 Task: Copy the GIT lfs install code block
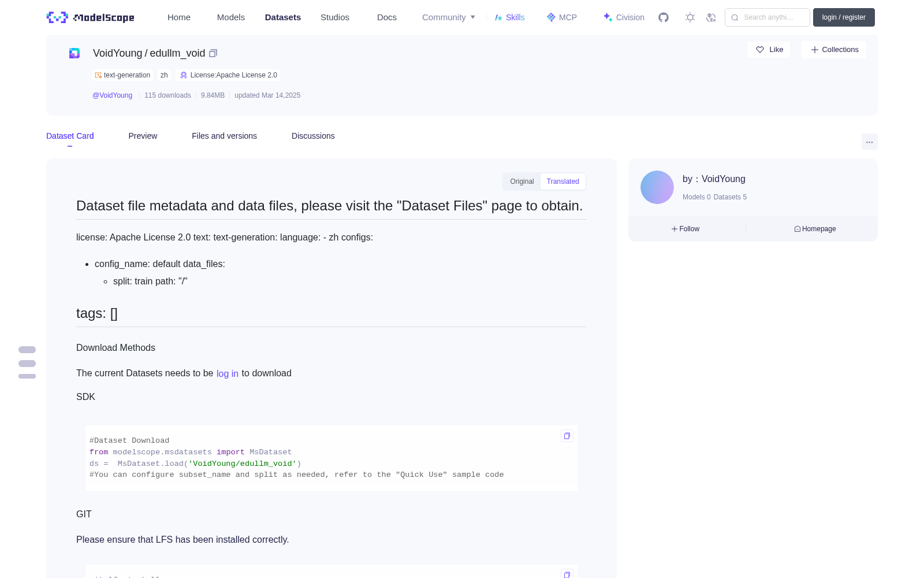[x=567, y=574]
